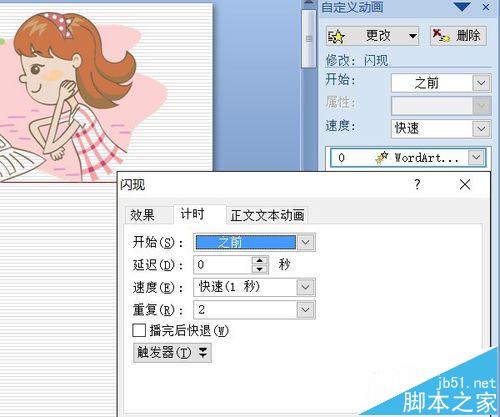
Task: Click the 延迟(D) seconds input field
Action: tap(223, 265)
